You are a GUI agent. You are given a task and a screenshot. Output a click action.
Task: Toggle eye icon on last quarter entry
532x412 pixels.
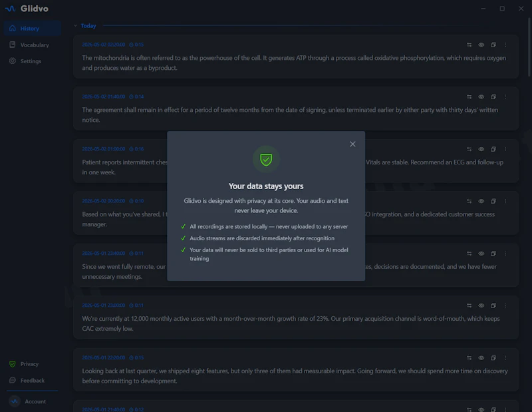481,357
